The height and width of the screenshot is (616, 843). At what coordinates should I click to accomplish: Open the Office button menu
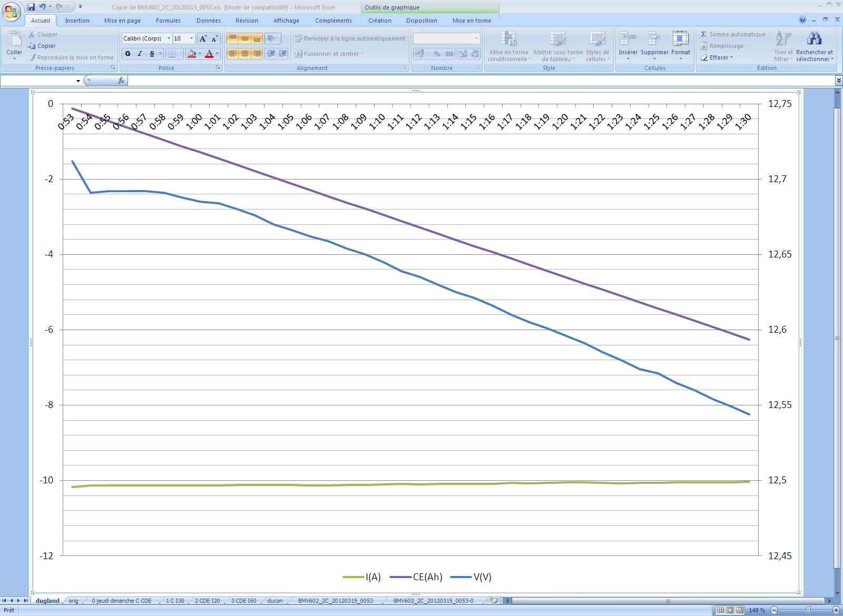pos(11,11)
